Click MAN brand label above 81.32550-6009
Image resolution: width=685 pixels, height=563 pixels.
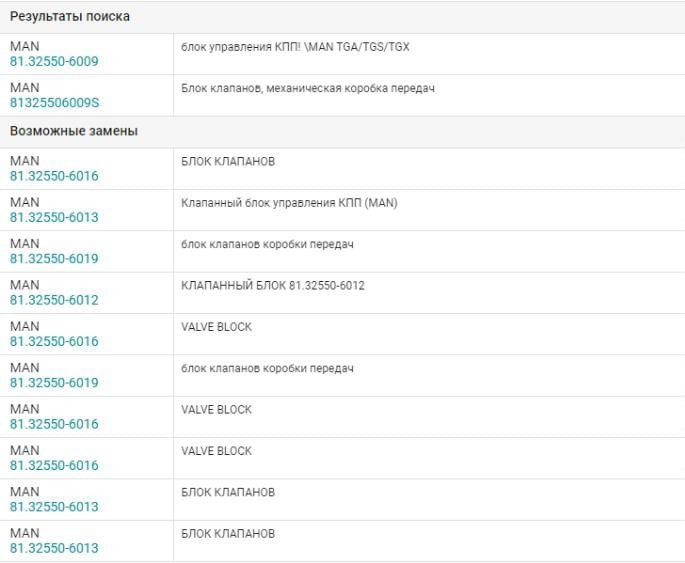pyautogui.click(x=25, y=46)
